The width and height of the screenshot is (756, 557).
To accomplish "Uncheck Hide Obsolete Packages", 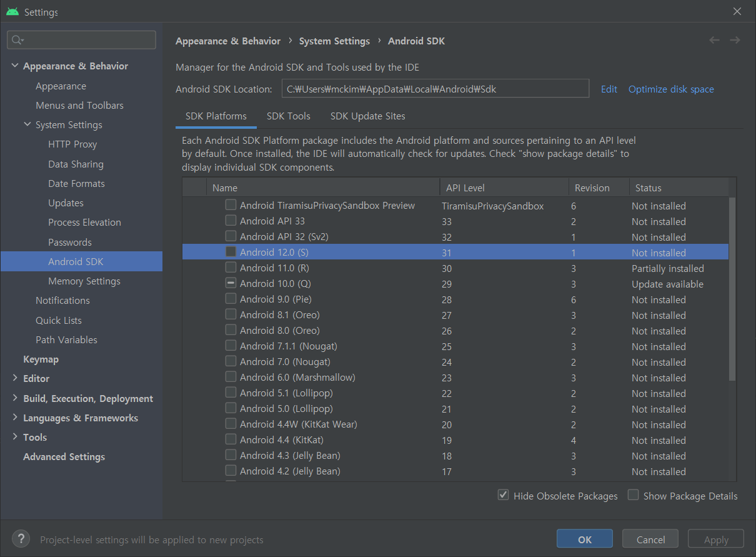I will tap(503, 495).
